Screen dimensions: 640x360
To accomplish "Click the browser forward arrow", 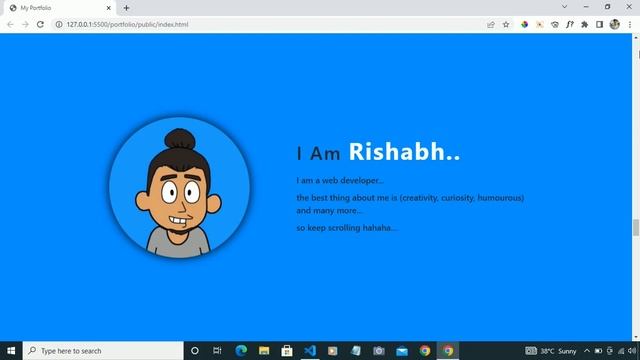I will (x=25, y=24).
